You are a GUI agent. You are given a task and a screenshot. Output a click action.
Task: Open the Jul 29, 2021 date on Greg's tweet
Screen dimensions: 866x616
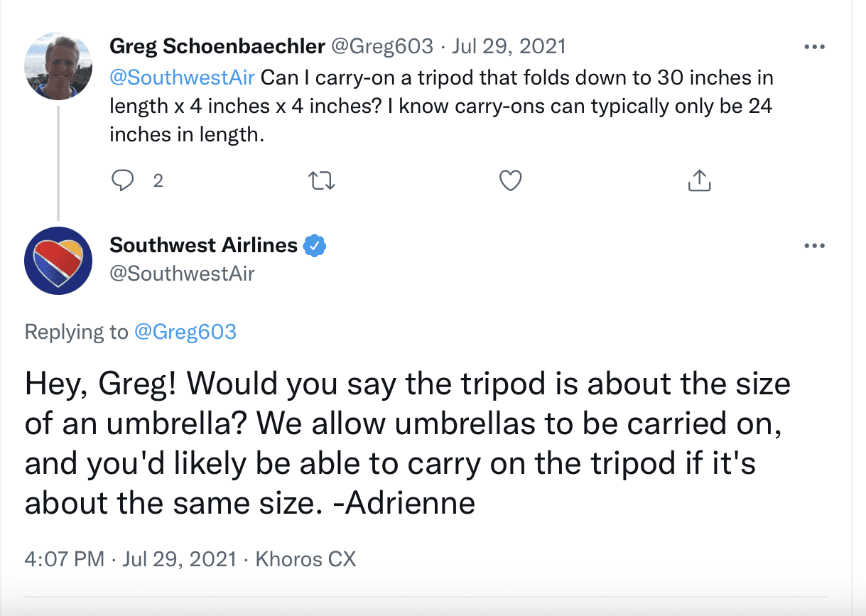pyautogui.click(x=508, y=47)
